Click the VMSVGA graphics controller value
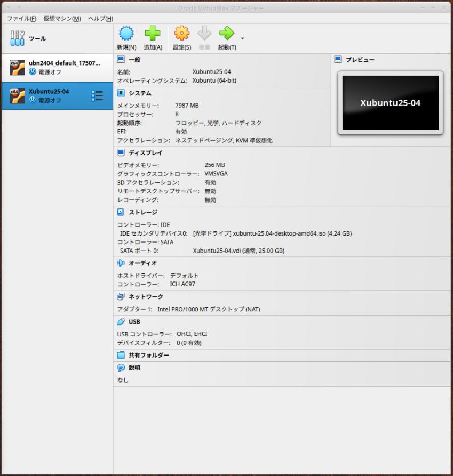Screen dimensions: 453x476 tap(216, 174)
